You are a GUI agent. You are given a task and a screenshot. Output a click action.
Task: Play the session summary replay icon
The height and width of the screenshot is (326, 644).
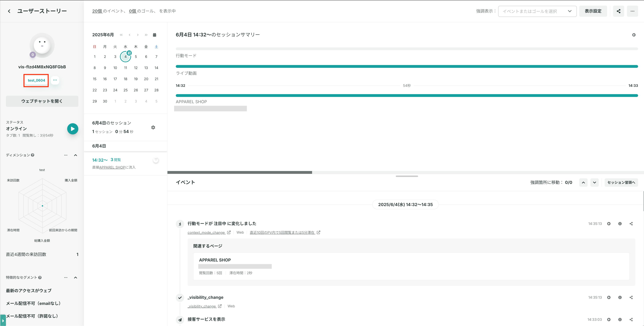(634, 35)
